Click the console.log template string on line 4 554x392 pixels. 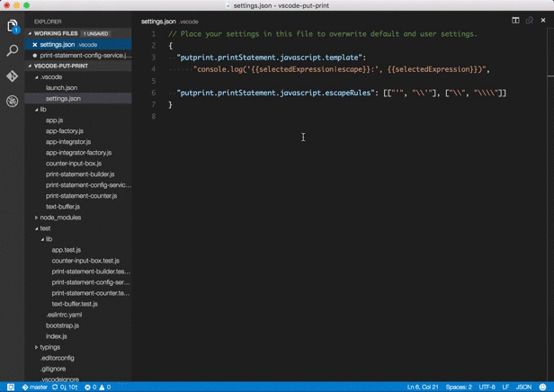click(340, 69)
